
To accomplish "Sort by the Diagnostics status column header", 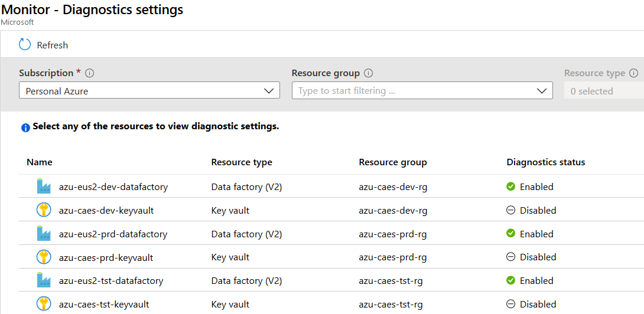I will click(545, 162).
